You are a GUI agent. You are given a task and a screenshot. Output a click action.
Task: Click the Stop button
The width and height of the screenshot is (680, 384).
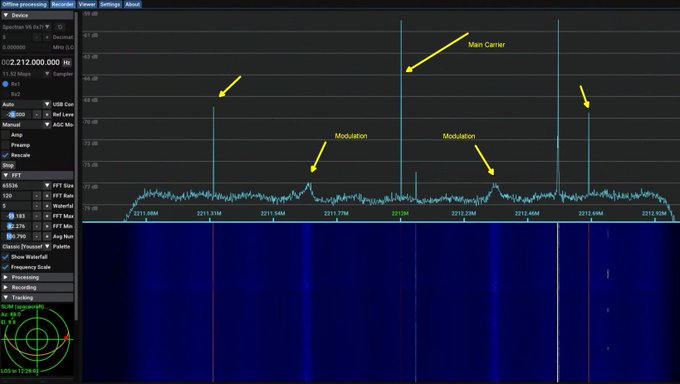(8, 165)
